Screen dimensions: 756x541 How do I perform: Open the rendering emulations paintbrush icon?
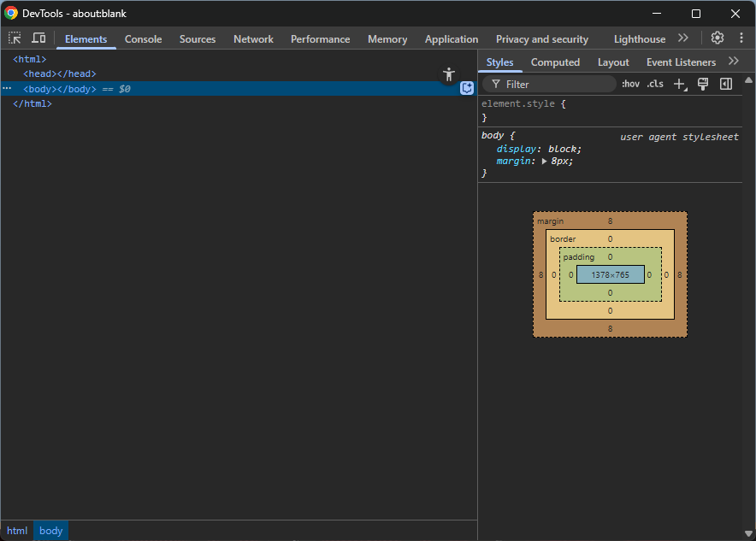click(703, 84)
